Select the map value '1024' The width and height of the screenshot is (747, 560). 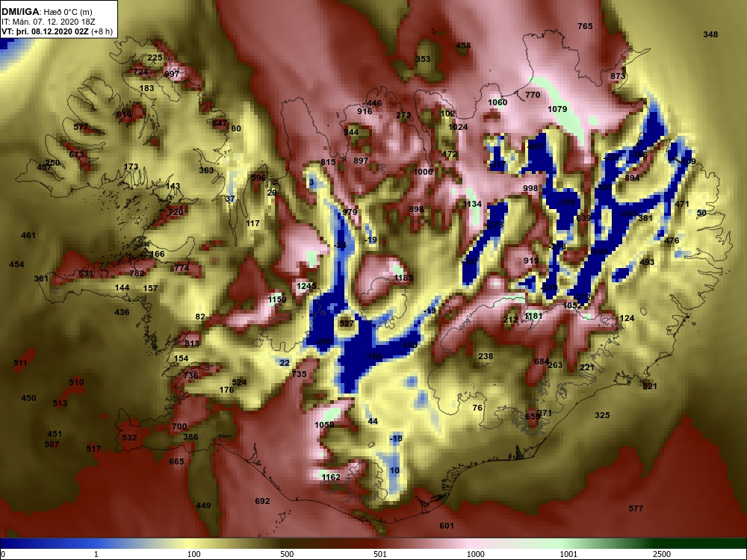458,127
